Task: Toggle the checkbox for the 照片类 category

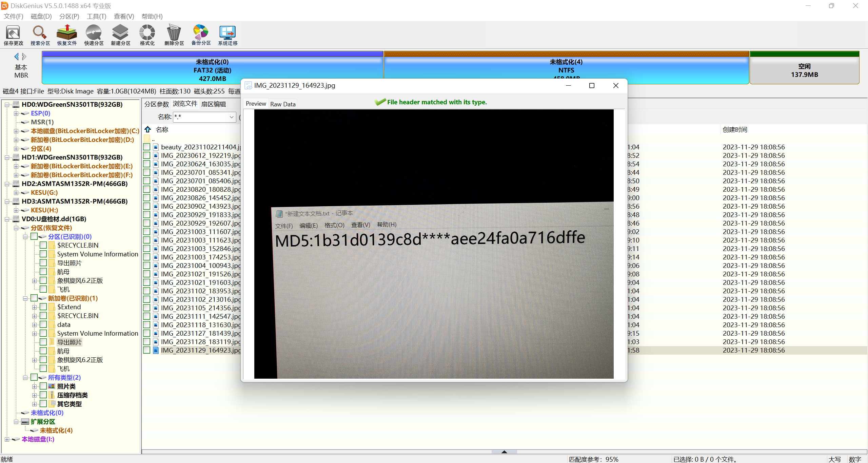Action: point(43,386)
